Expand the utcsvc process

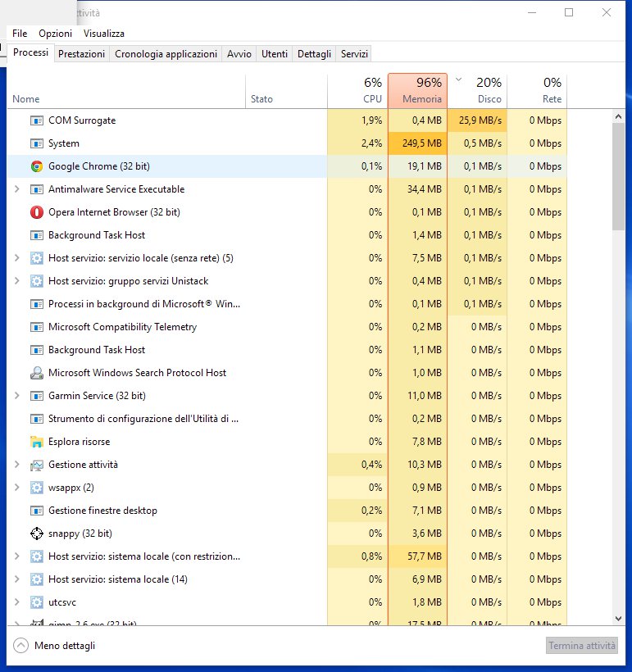(x=16, y=602)
